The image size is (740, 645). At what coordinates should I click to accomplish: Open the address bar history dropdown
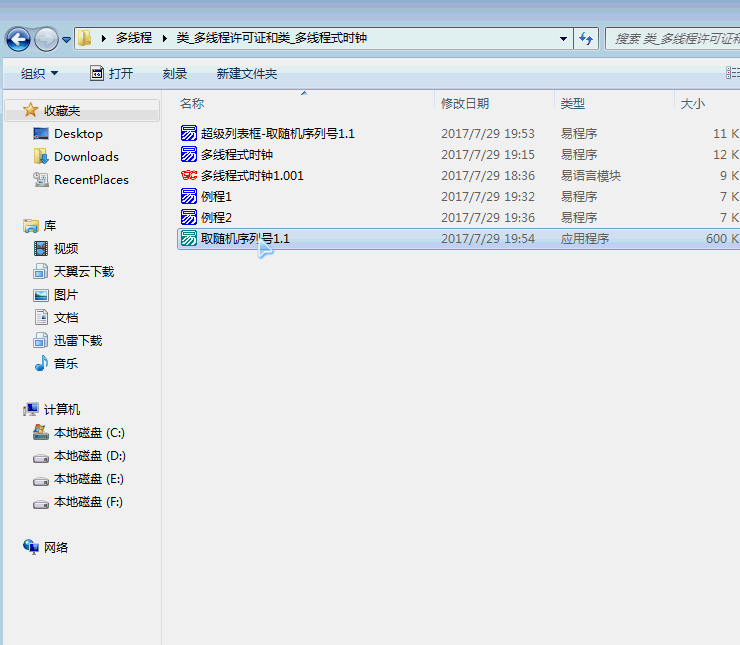[563, 39]
